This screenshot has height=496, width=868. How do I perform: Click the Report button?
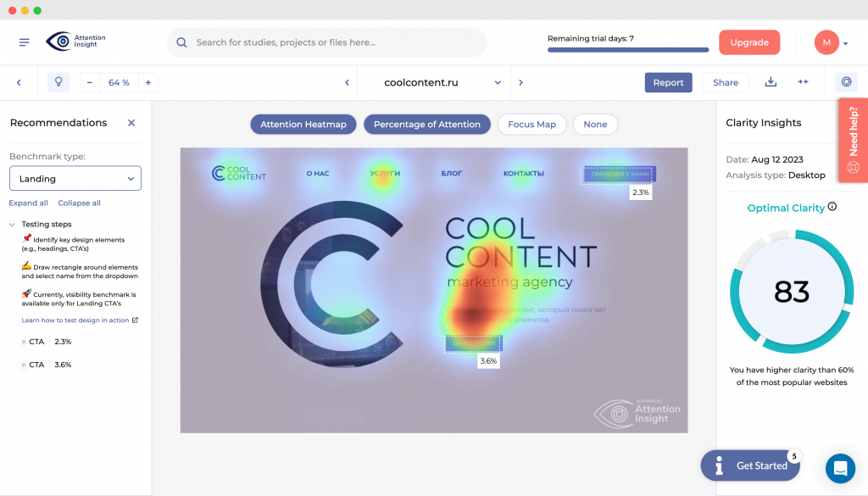668,82
